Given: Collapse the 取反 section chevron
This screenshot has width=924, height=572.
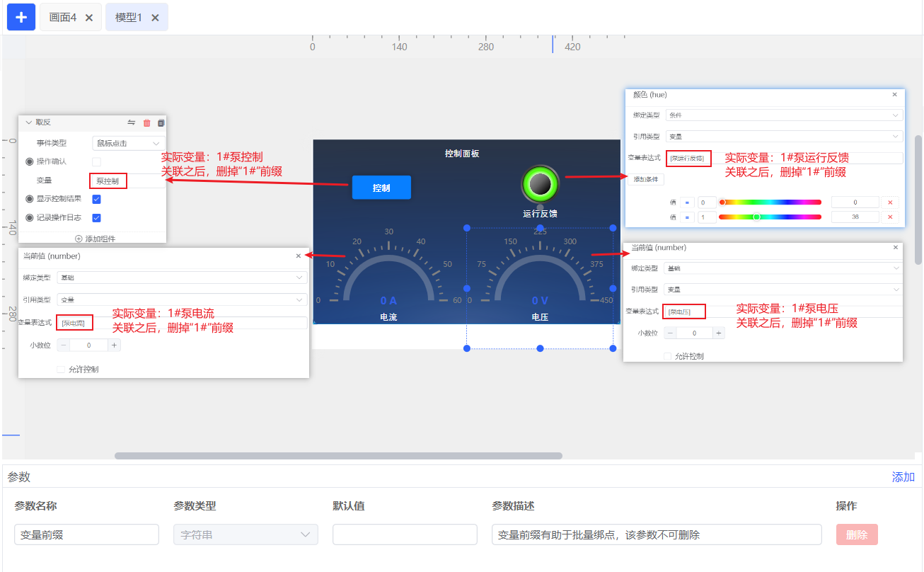Looking at the screenshot, I should pos(29,122).
